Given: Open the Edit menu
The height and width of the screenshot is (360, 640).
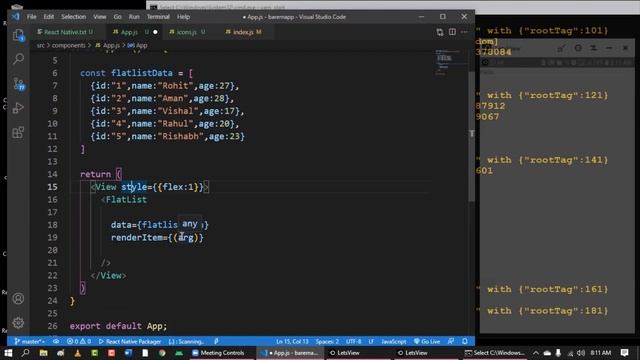Looking at the screenshot, I should click(x=49, y=17).
